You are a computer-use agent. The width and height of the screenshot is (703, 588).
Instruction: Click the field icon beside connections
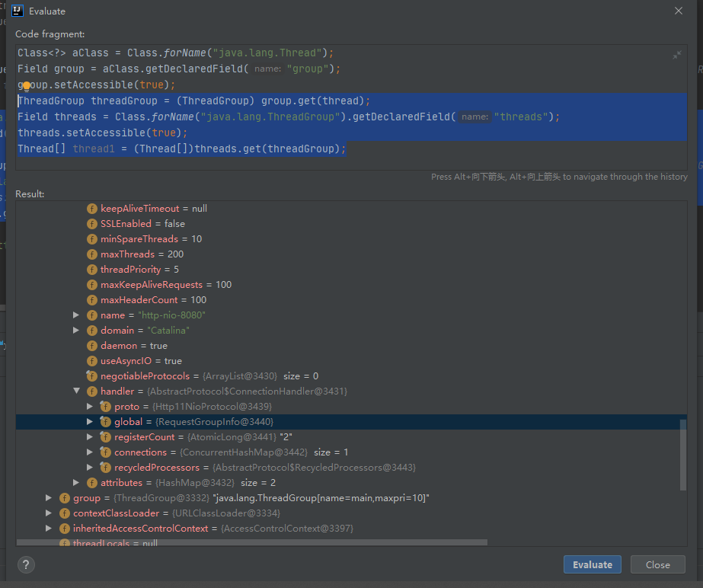click(x=105, y=452)
